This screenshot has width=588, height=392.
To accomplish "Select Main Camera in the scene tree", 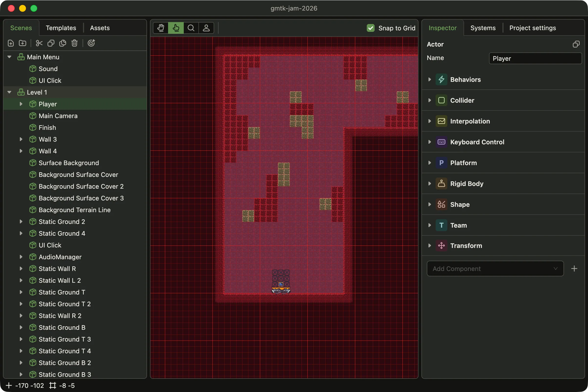I will tap(75, 116).
